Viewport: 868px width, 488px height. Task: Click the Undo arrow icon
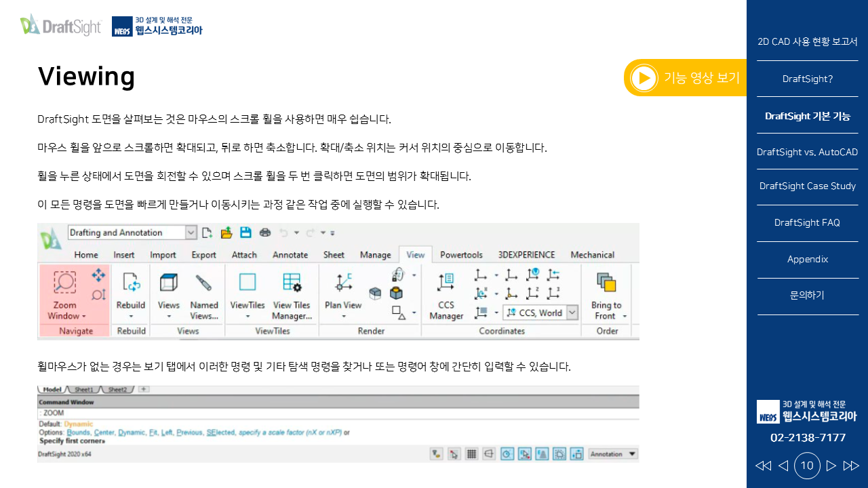(284, 232)
